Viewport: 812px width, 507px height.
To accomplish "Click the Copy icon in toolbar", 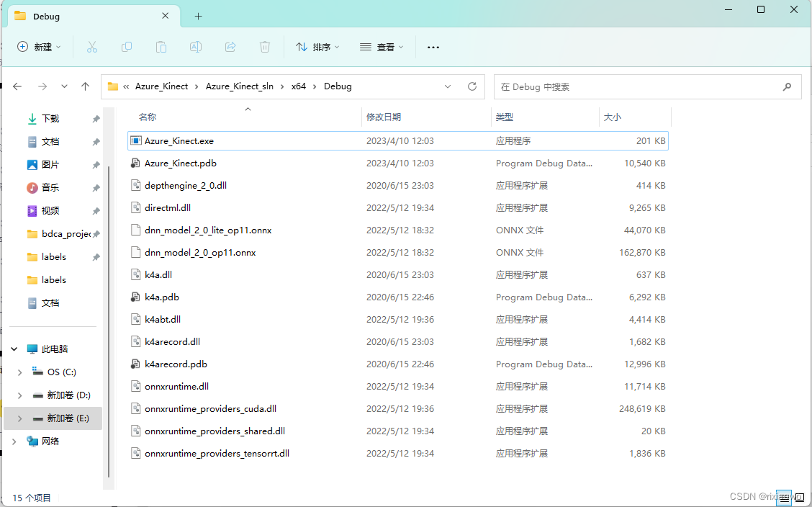I will pos(127,47).
